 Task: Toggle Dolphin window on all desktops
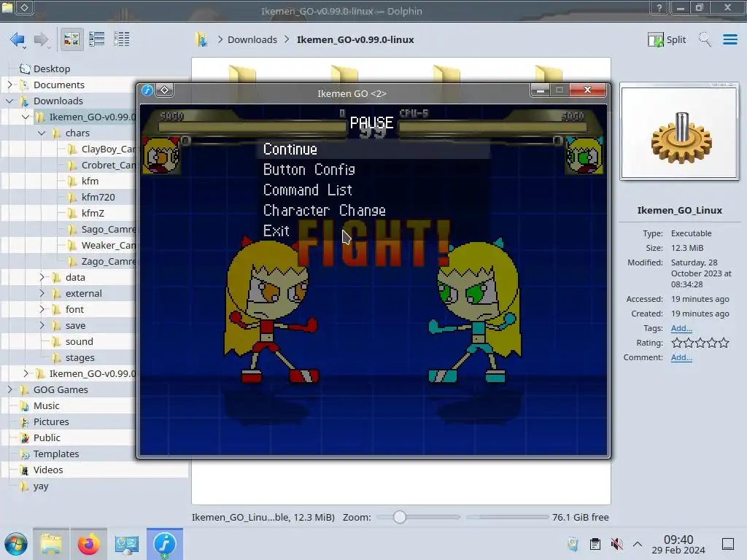point(25,7)
